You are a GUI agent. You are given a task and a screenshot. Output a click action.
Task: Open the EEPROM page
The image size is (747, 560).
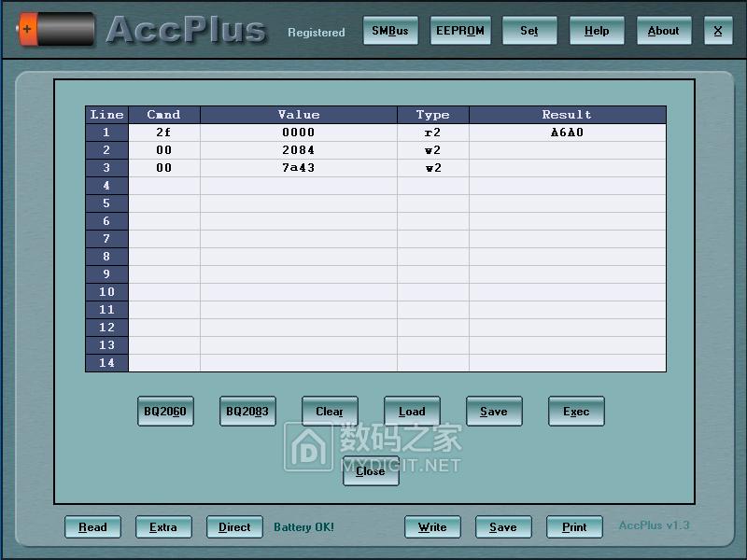(x=460, y=31)
